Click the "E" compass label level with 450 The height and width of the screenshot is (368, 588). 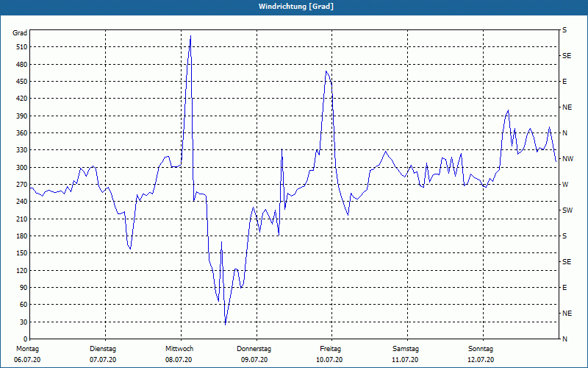coord(564,82)
